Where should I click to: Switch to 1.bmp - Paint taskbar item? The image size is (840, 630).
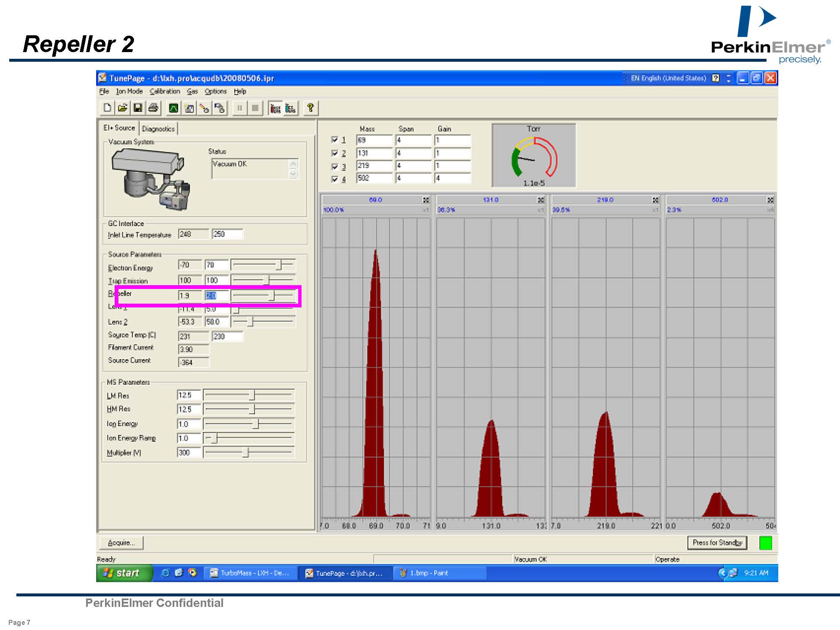pyautogui.click(x=440, y=573)
